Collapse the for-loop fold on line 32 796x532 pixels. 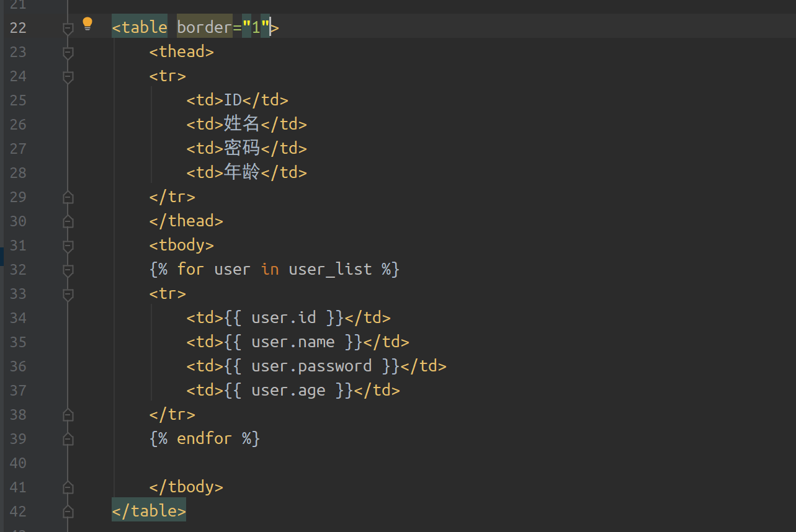pos(68,270)
